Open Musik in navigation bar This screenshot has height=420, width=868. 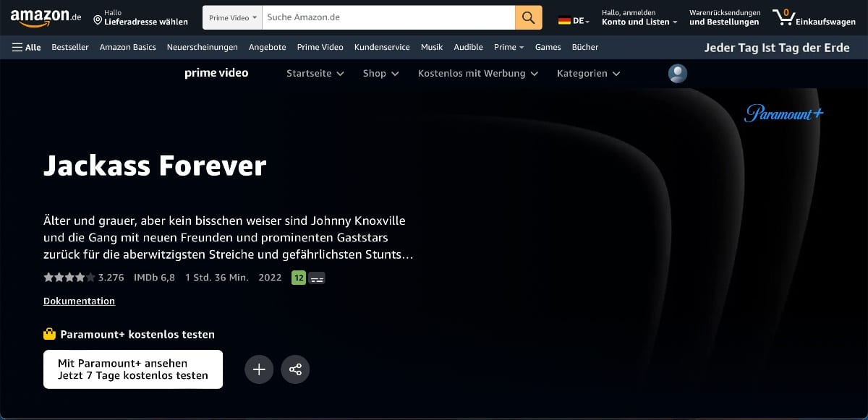pyautogui.click(x=432, y=47)
